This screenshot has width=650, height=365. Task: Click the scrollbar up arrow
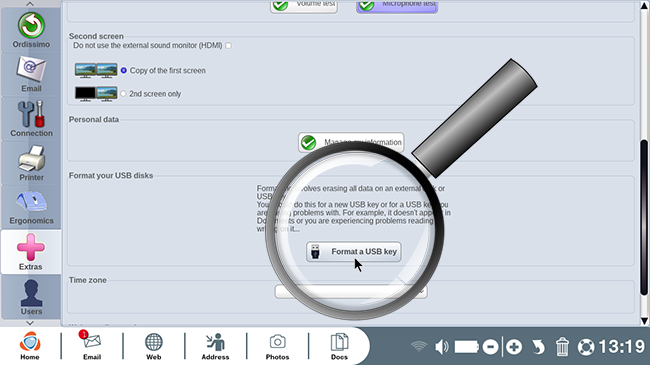click(x=644, y=6)
